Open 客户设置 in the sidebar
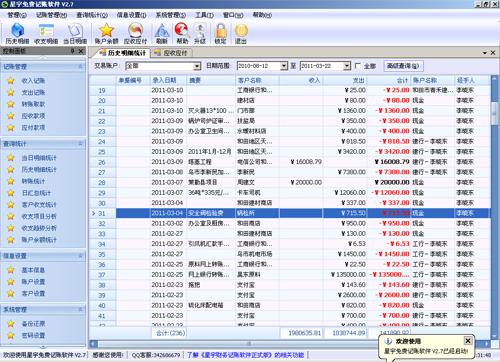Screen dimensions: 500x362 (33, 293)
